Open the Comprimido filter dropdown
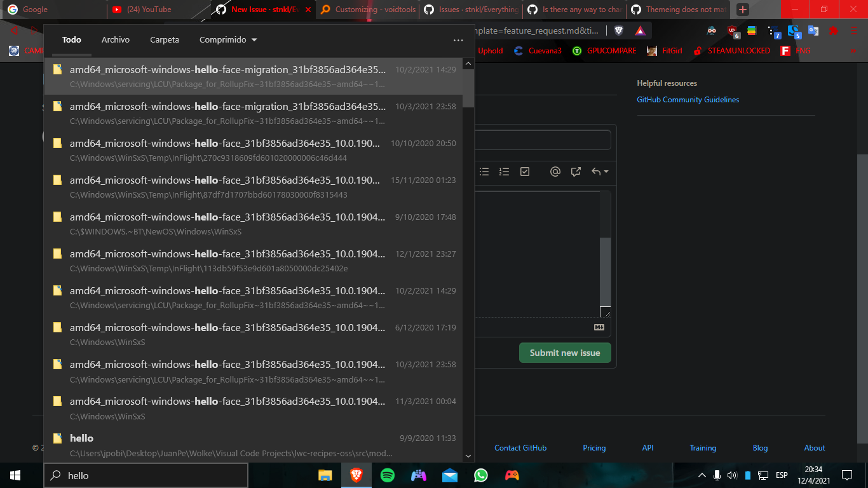Screen dimensions: 868x488 click(227, 39)
